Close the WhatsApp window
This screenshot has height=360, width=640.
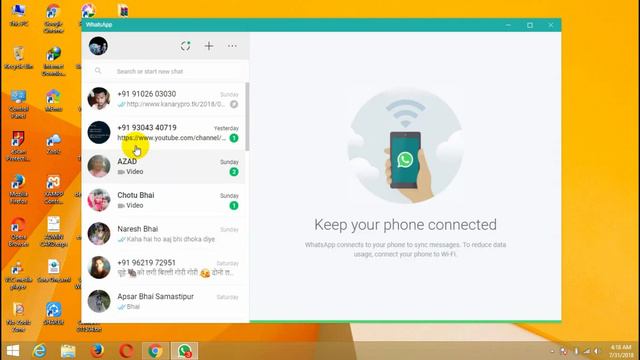click(551, 25)
